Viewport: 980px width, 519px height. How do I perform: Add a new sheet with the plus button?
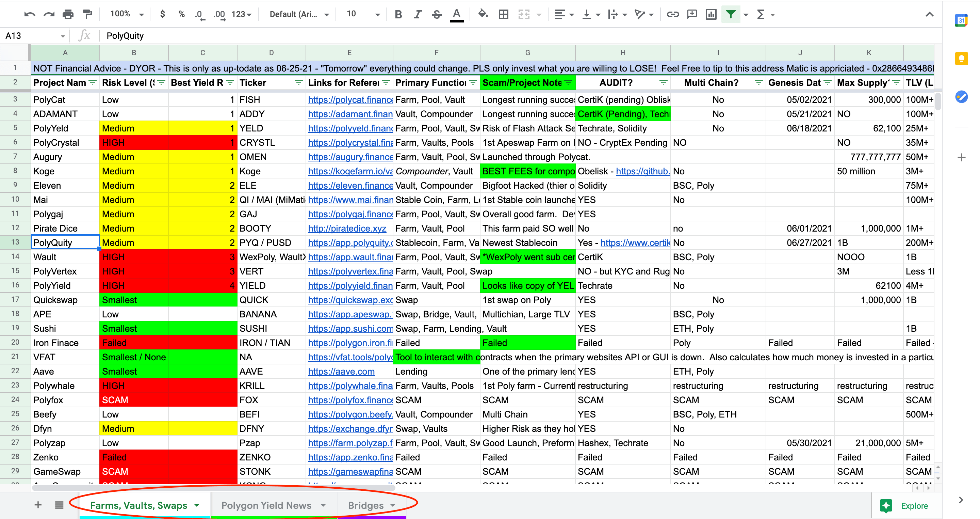tap(38, 505)
